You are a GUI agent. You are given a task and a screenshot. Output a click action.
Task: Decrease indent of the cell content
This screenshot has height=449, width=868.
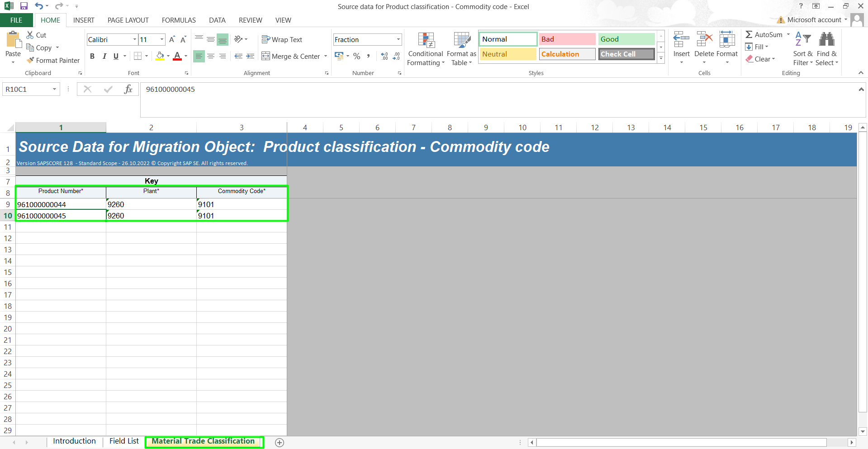pos(238,56)
